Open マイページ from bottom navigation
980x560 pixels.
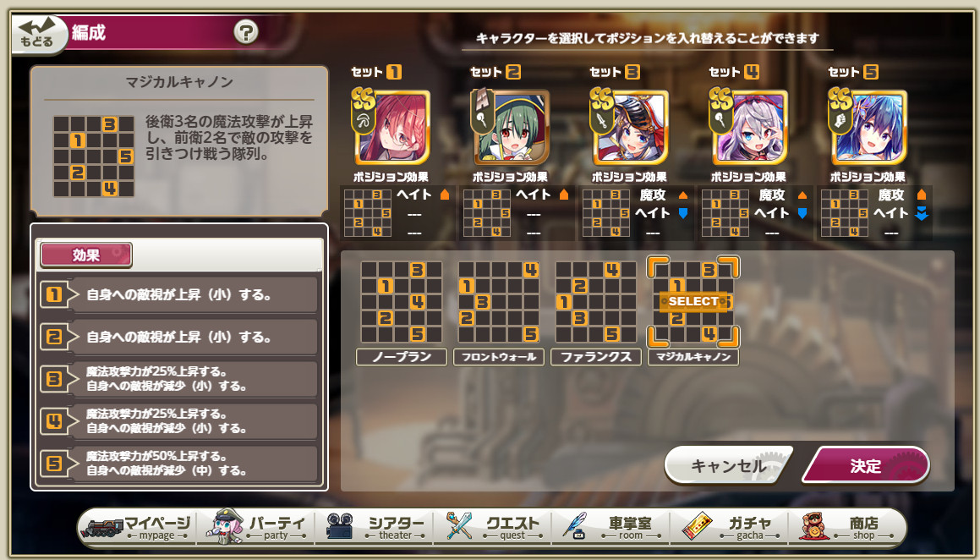138,527
